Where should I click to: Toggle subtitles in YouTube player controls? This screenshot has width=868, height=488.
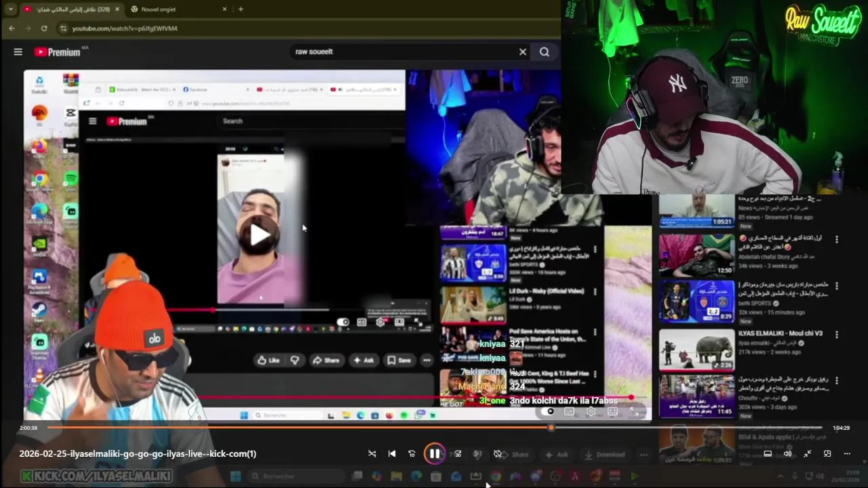point(570,411)
